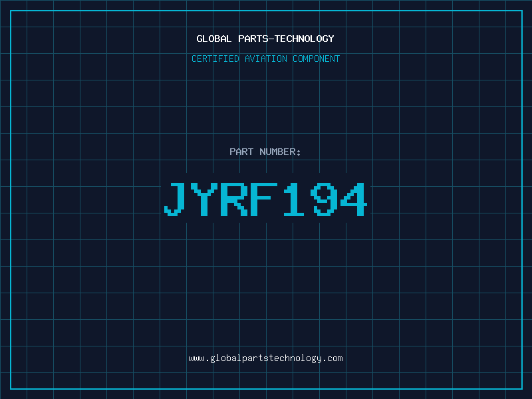Click the PART NUMBER: label
The width and height of the screenshot is (532, 399).
[x=265, y=152]
